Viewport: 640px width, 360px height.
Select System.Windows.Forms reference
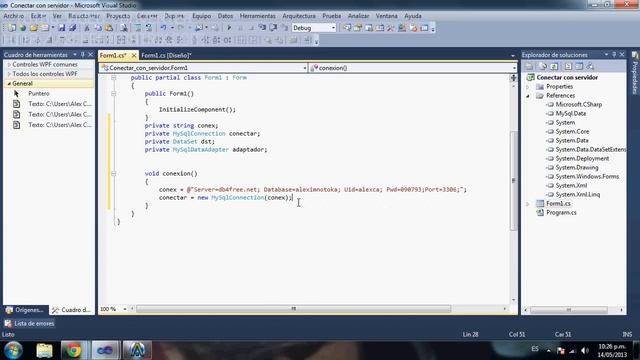(587, 176)
